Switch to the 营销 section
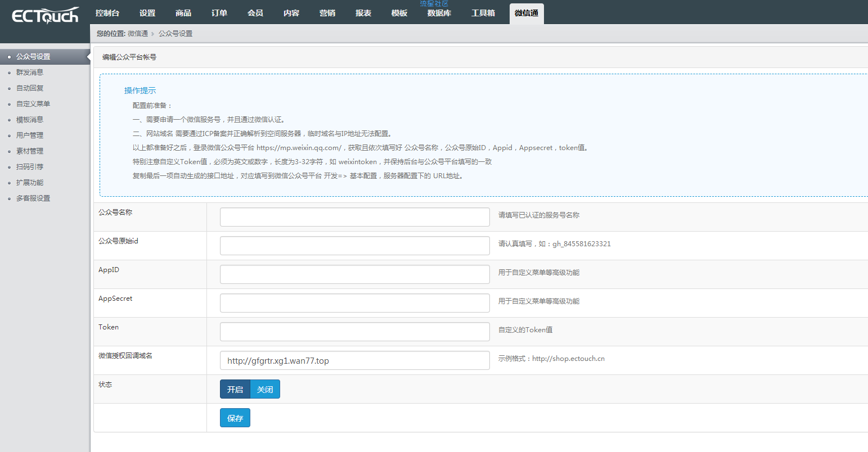 pos(327,13)
